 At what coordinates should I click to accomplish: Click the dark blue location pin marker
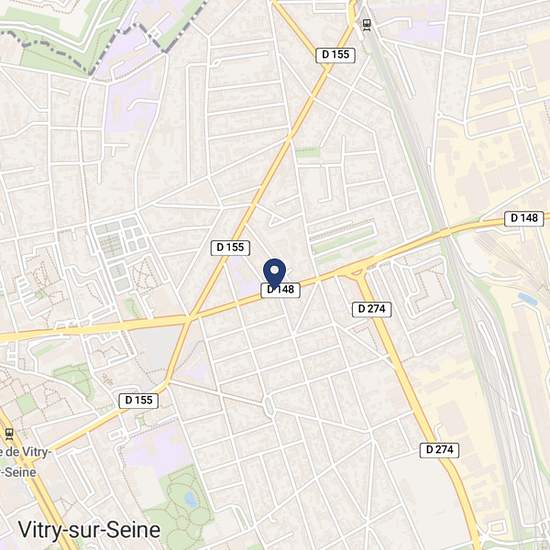[275, 274]
